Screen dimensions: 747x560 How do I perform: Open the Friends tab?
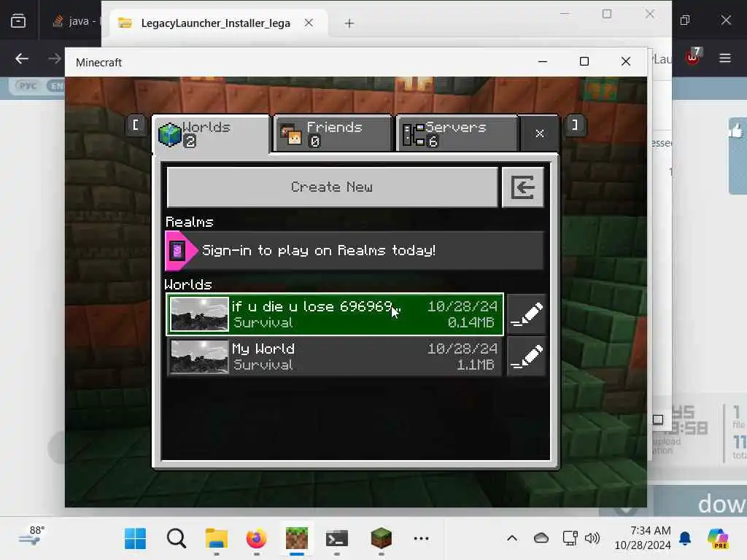click(333, 134)
